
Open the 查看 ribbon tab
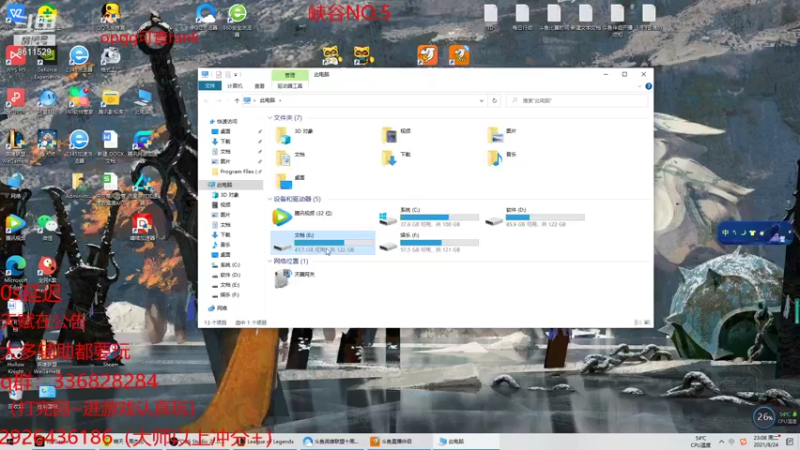(x=260, y=86)
